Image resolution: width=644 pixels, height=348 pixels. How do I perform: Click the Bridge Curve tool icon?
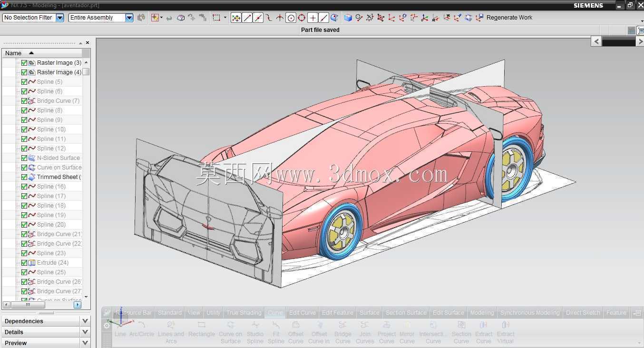(342, 325)
